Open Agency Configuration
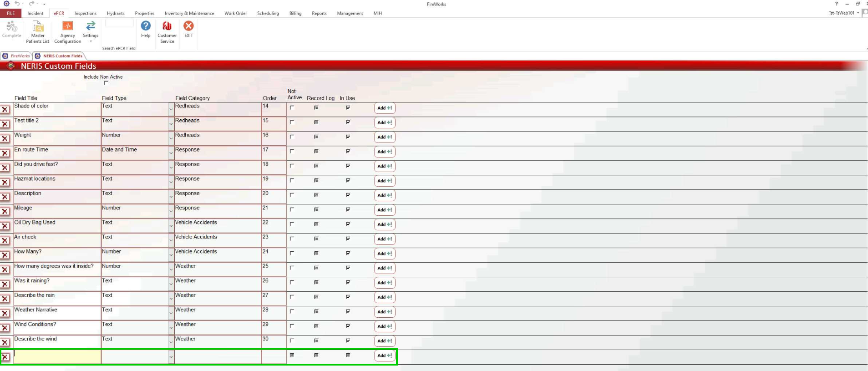This screenshot has width=868, height=371. 67,32
